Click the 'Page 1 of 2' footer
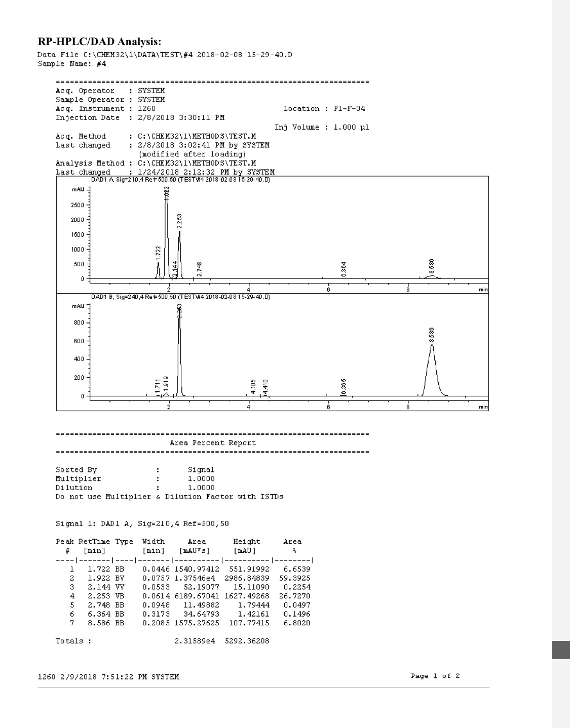Image resolution: width=570 pixels, height=728 pixels. pos(436,676)
